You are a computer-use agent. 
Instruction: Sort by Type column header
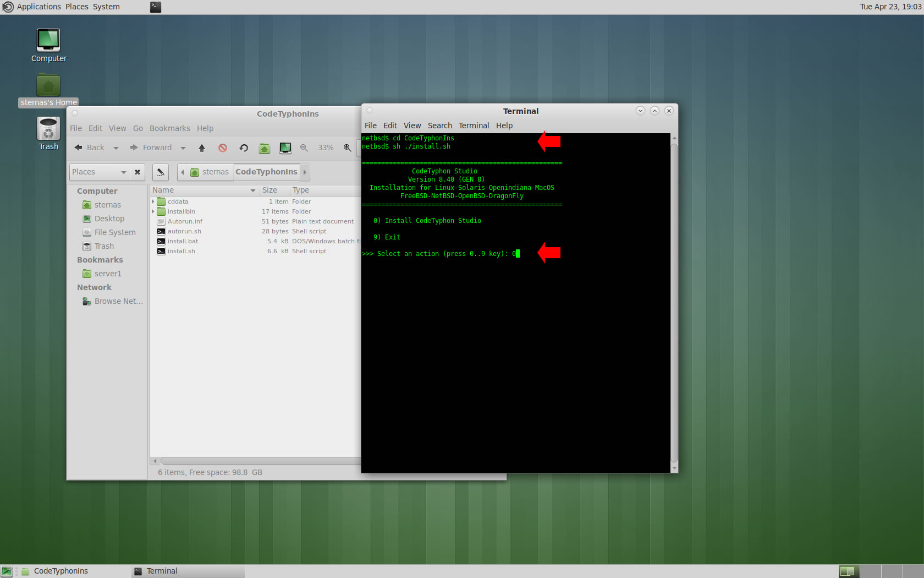click(326, 190)
